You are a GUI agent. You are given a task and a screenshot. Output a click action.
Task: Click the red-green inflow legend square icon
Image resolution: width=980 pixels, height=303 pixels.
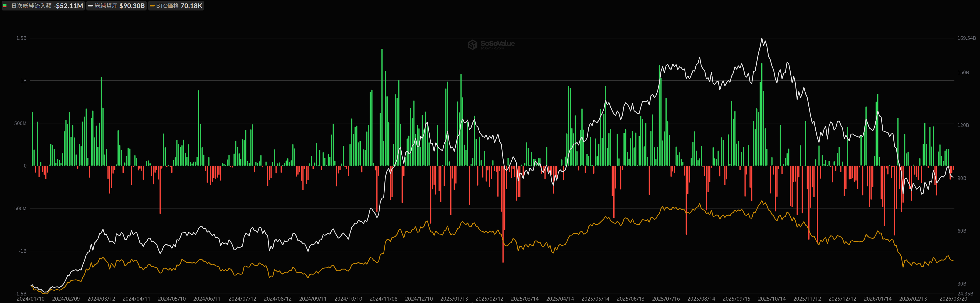(5, 6)
